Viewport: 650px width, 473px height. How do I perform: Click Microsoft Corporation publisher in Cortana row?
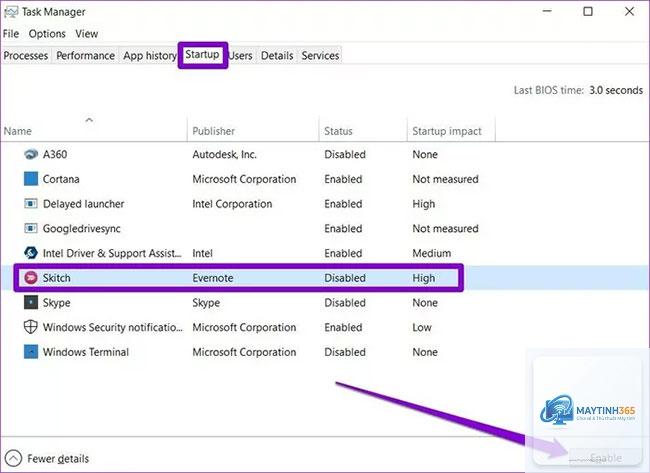click(244, 179)
